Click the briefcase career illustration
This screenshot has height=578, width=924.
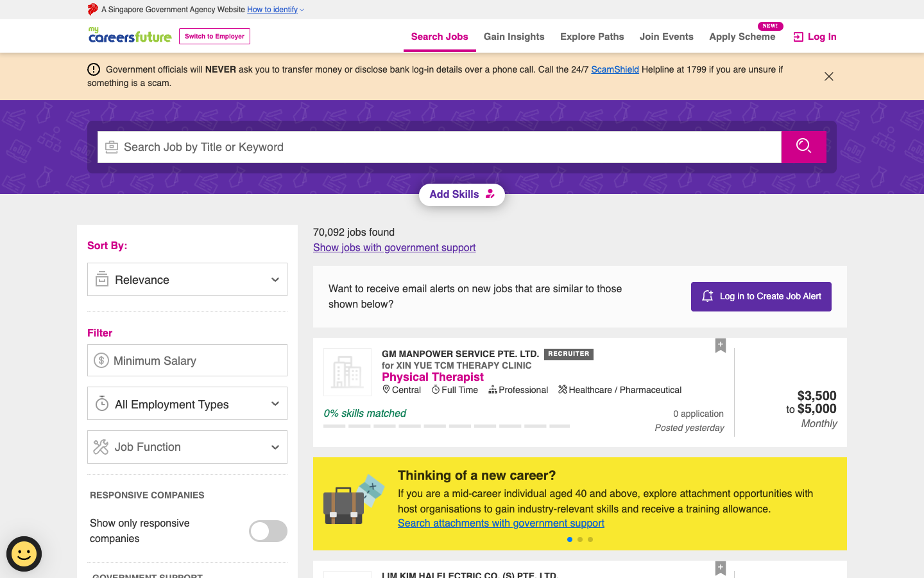point(354,500)
